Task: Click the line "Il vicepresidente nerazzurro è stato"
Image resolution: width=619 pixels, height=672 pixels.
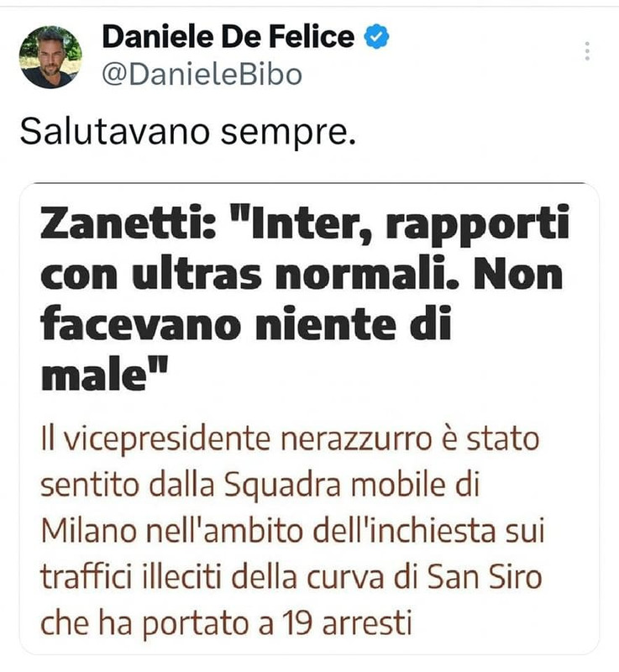Action: pyautogui.click(x=290, y=440)
